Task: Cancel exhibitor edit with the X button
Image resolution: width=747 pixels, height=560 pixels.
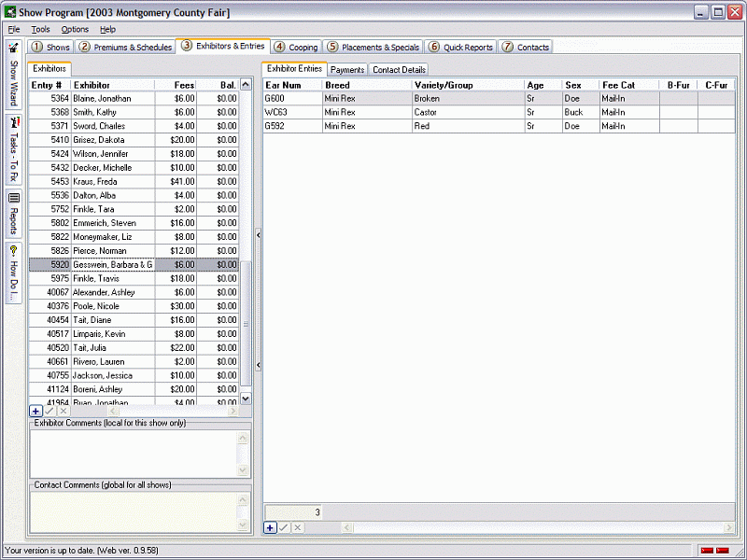Action: [x=63, y=411]
